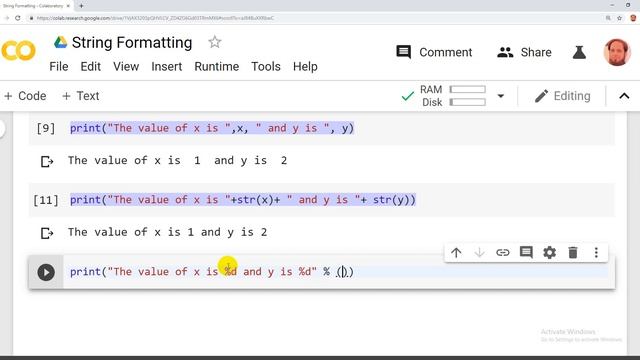Screen dimensions: 640x360
Task: Reload the page
Action: pos(18,18)
